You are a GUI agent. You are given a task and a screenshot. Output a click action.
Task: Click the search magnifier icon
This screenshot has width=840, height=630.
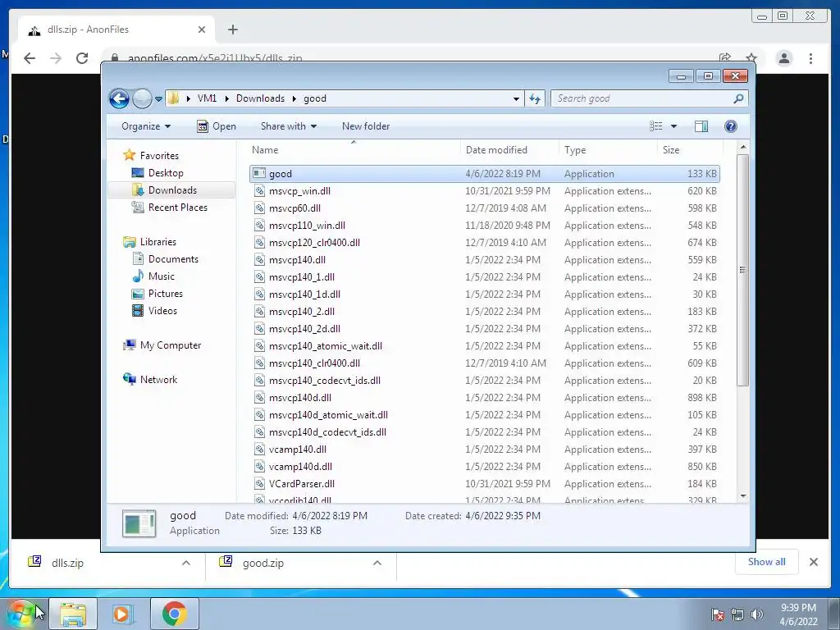click(x=739, y=98)
